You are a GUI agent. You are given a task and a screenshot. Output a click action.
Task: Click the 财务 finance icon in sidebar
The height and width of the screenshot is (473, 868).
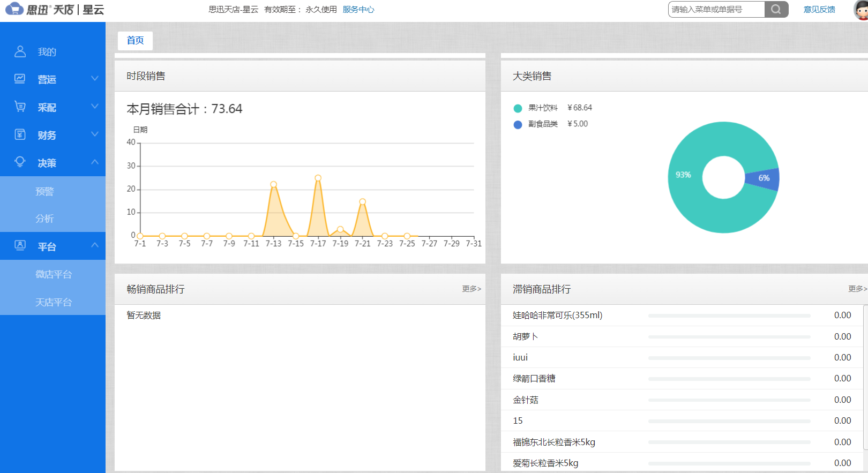[20, 134]
